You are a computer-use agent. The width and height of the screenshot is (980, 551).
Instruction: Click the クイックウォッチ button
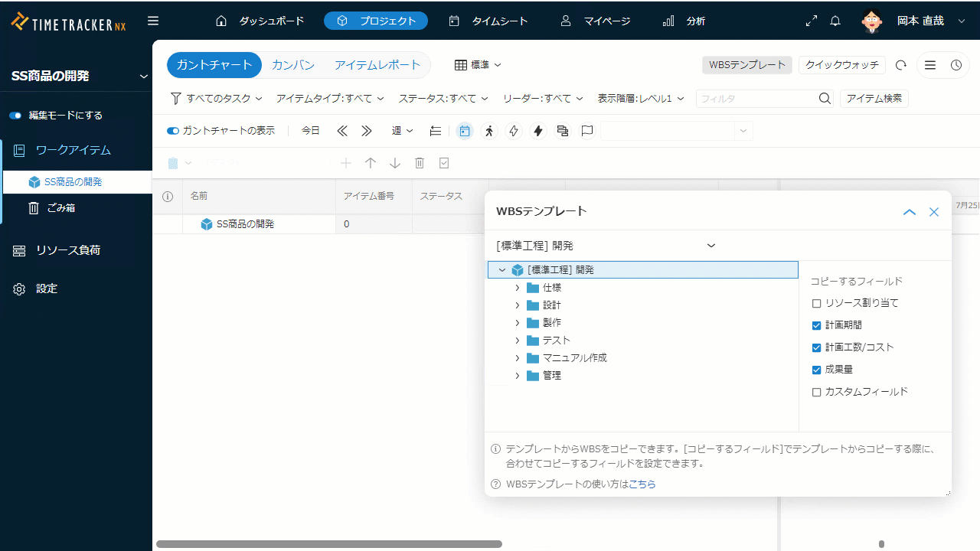841,65
